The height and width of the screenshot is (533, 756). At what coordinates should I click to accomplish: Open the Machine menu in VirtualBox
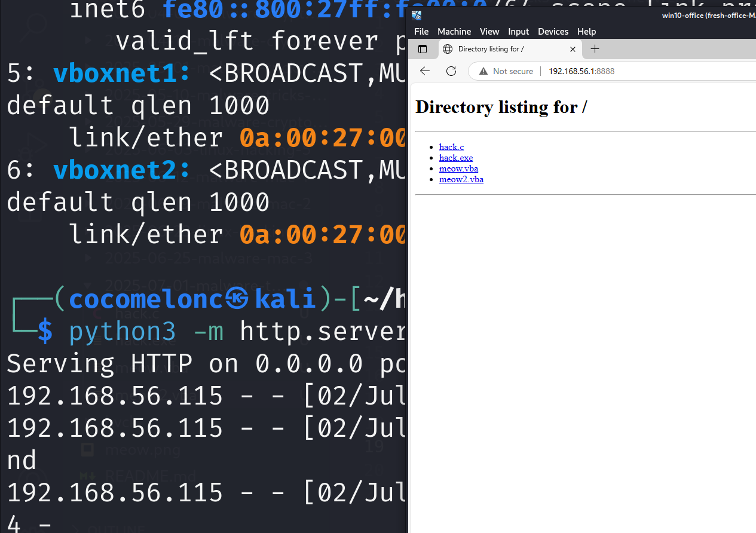(454, 32)
